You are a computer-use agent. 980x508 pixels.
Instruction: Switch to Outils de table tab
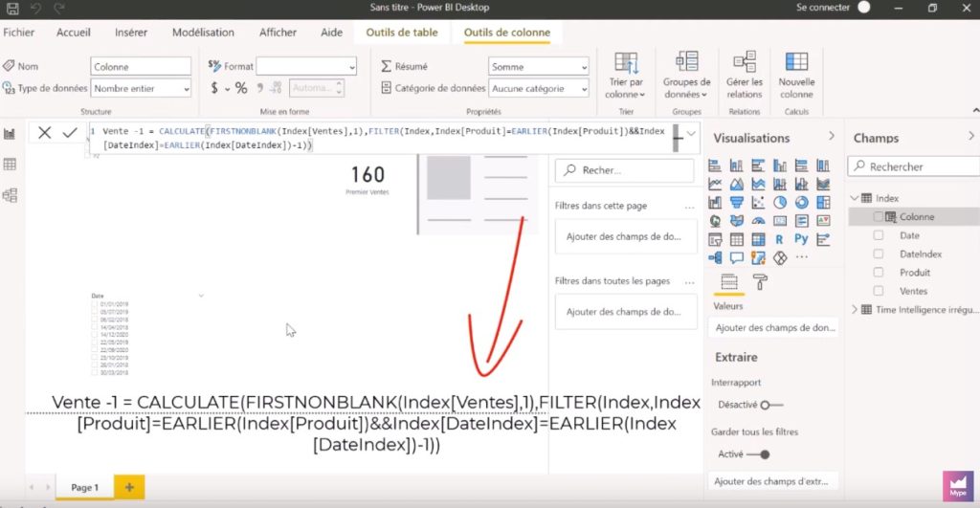(402, 33)
